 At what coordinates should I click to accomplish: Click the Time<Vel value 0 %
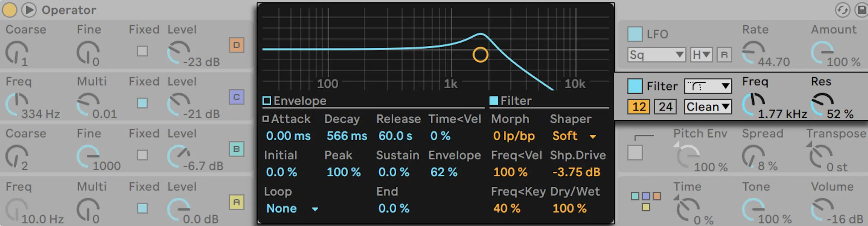(x=440, y=136)
